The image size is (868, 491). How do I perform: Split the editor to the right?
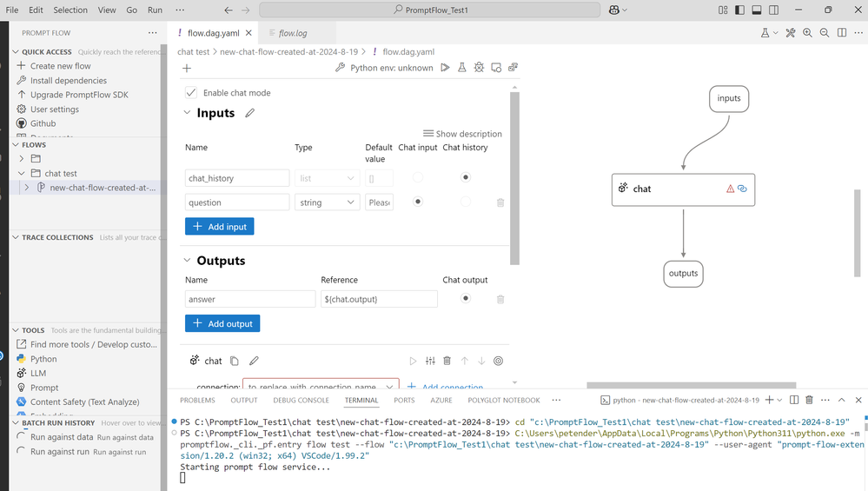[842, 33]
